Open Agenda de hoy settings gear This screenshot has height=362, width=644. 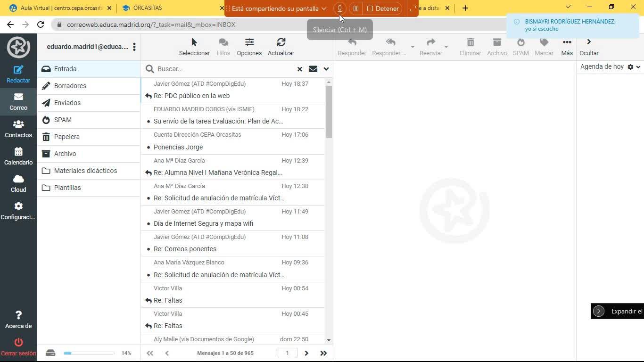[x=631, y=67]
